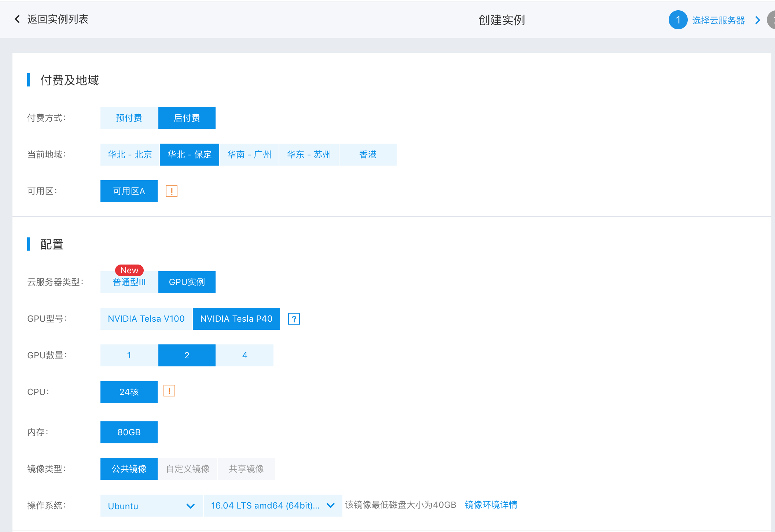The height and width of the screenshot is (532, 775).
Task: Click the GPU数量 label
Action: (47, 355)
